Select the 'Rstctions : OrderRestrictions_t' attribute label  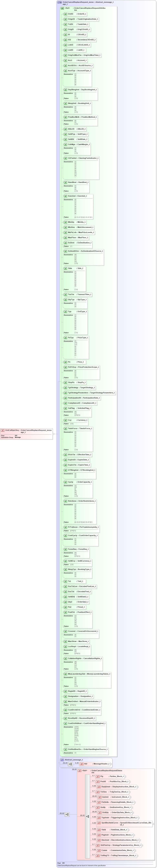pyautogui.click(x=82, y=501)
